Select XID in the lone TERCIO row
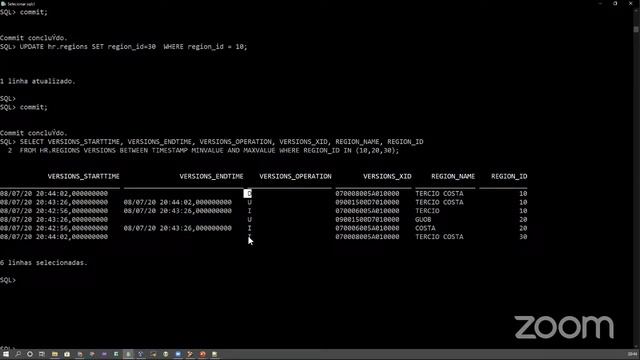640x360 pixels. point(367,211)
